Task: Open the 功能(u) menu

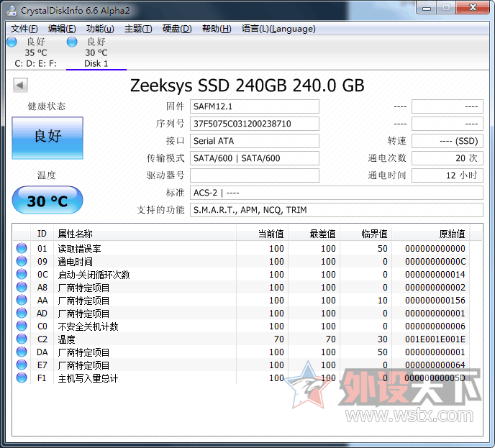Action: tap(100, 29)
